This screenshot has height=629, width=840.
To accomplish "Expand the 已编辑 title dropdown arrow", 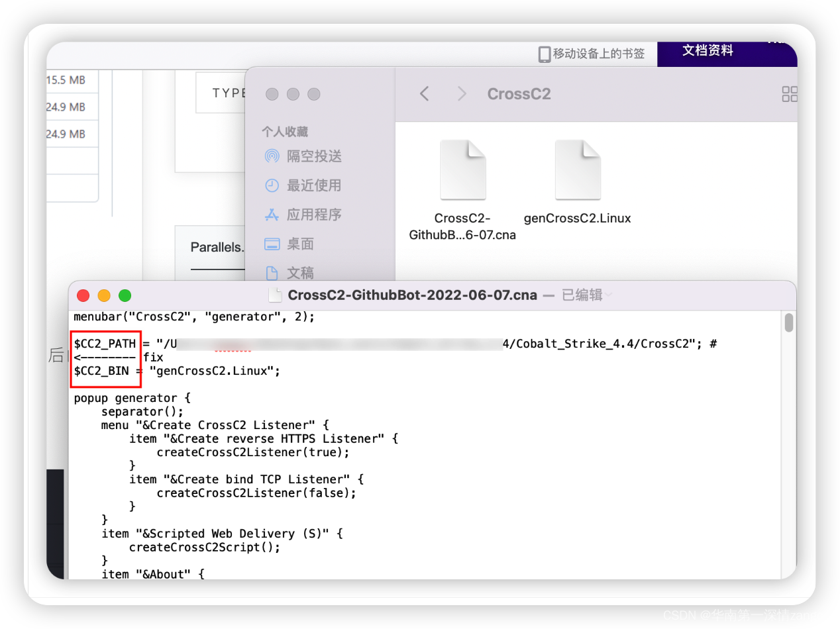I will coord(608,295).
